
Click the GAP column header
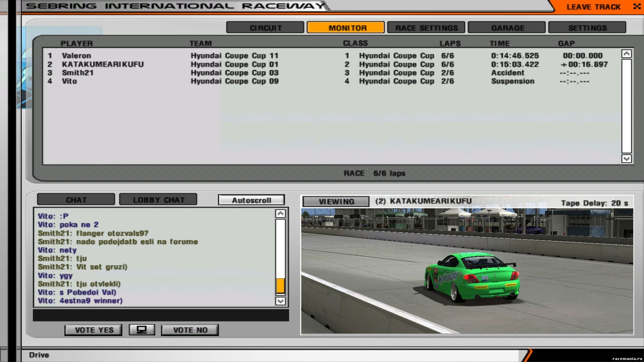click(567, 43)
